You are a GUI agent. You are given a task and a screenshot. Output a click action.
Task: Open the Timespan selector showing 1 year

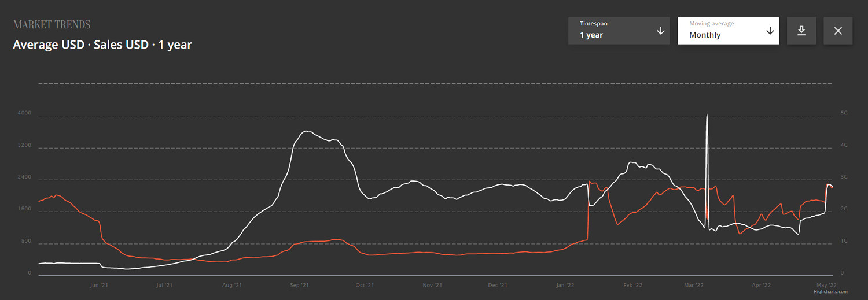pyautogui.click(x=618, y=31)
